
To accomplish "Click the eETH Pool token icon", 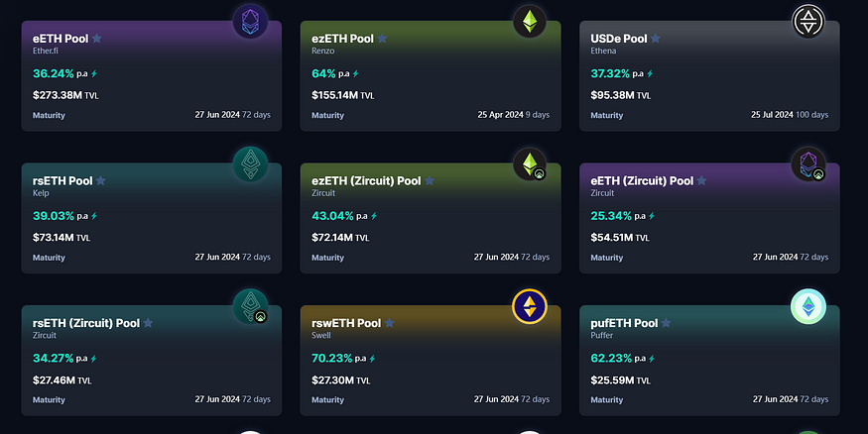I will [250, 21].
